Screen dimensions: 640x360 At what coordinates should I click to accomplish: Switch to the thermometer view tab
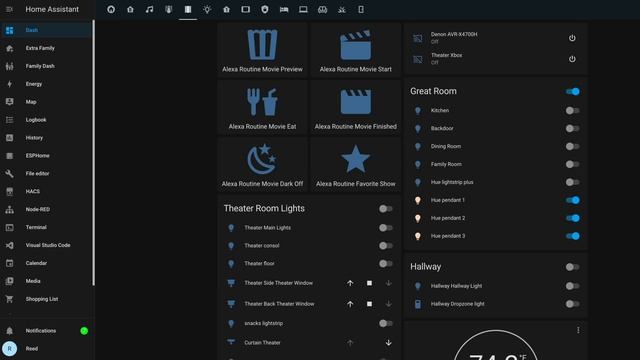pos(169,9)
